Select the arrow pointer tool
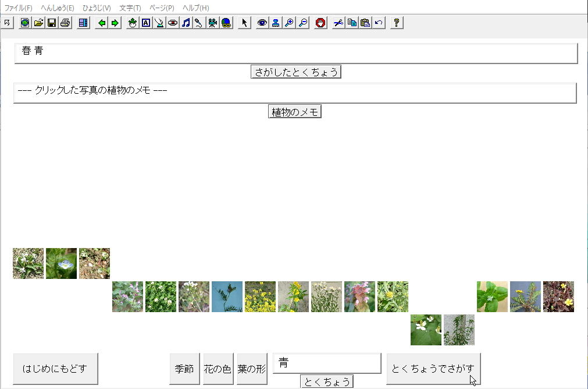 244,23
